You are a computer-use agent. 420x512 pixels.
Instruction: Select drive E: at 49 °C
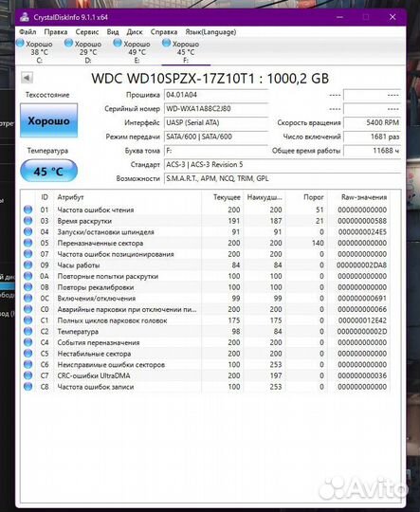[133, 51]
